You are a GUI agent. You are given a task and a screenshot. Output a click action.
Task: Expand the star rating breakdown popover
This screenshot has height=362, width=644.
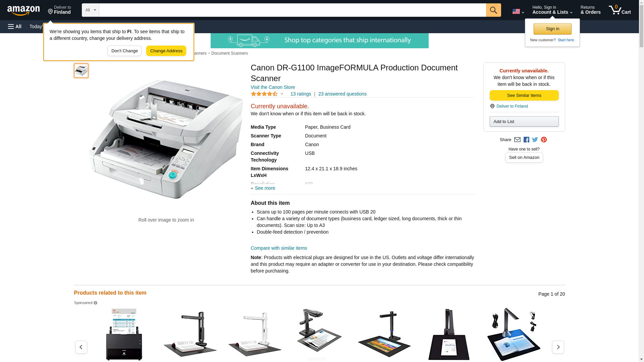(267, 94)
